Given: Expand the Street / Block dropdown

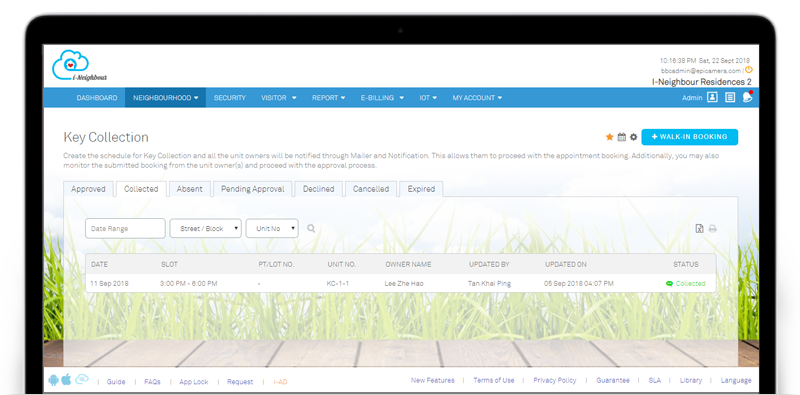Looking at the screenshot, I should (206, 229).
